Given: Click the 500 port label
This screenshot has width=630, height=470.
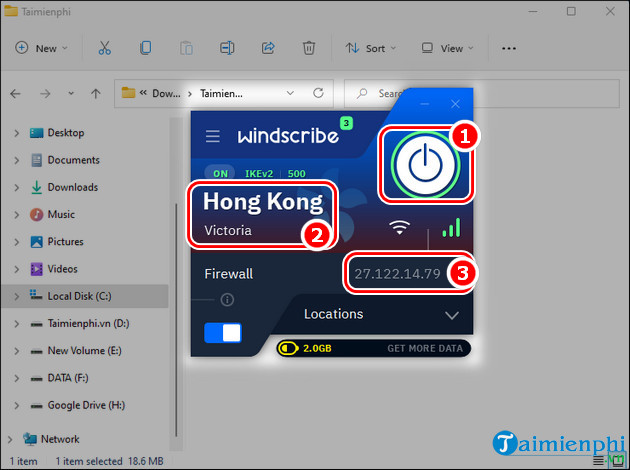Looking at the screenshot, I should (x=297, y=174).
